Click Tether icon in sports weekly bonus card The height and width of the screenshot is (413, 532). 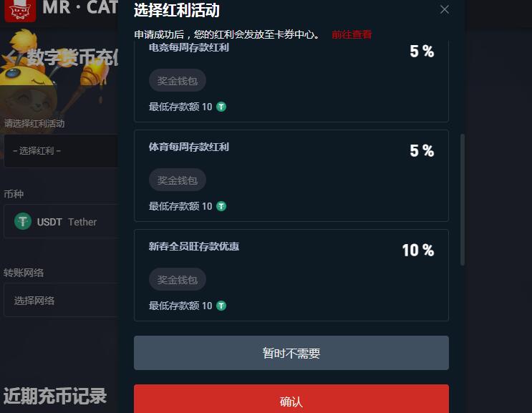click(x=221, y=206)
